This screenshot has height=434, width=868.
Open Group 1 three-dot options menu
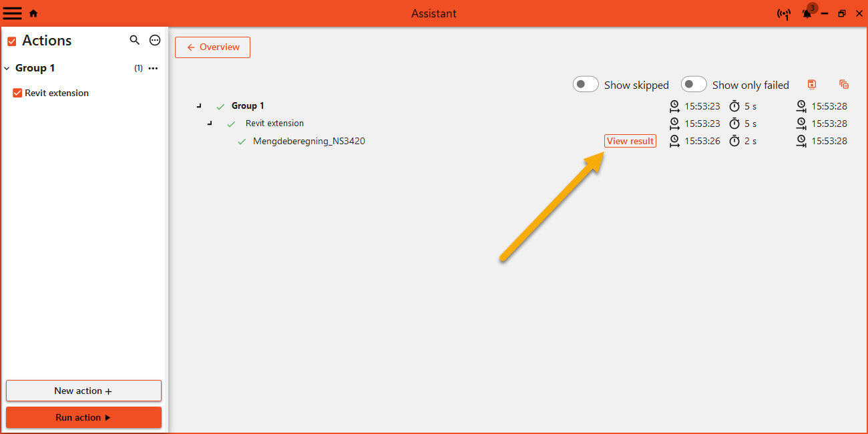pyautogui.click(x=153, y=68)
